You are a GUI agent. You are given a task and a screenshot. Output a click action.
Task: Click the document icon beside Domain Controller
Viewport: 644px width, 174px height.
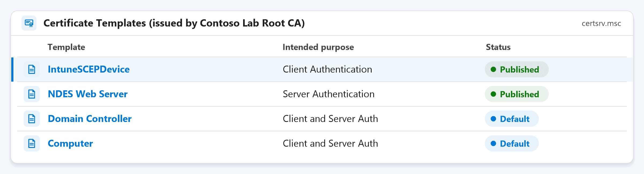click(x=32, y=119)
